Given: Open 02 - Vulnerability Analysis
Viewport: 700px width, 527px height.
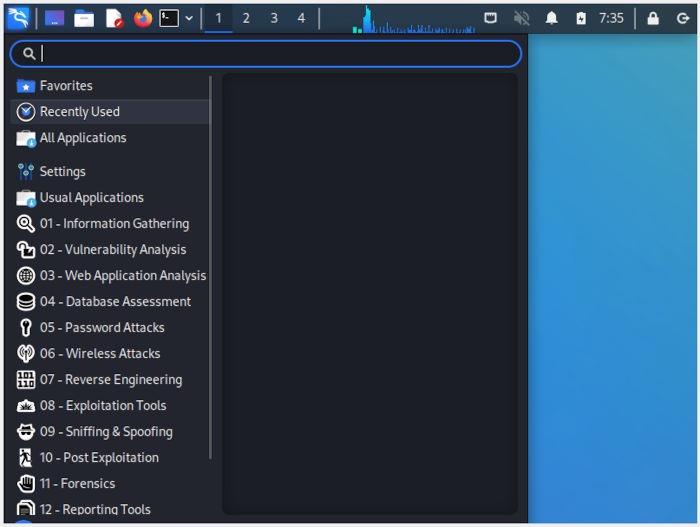Looking at the screenshot, I should [110, 249].
